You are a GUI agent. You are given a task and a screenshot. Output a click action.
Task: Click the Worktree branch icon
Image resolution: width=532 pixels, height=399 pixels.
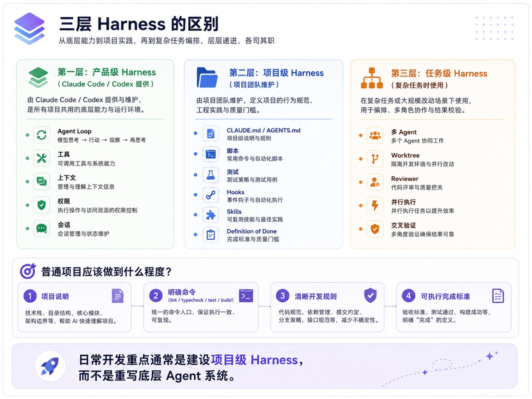click(375, 159)
